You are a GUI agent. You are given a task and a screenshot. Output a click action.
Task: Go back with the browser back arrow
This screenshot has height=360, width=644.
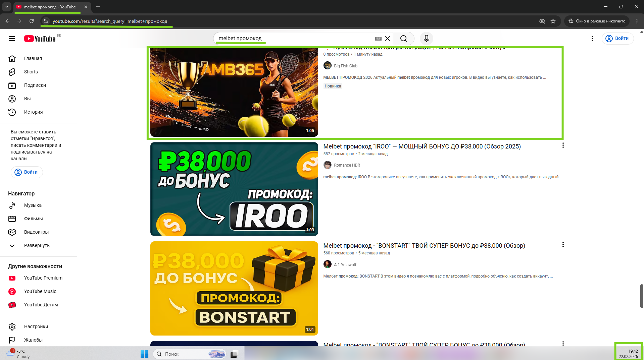pos(7,21)
